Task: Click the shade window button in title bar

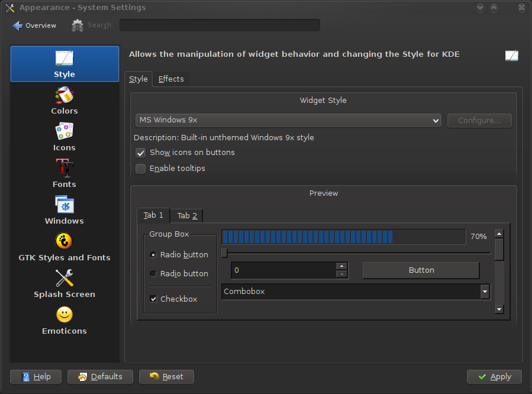Action: point(480,8)
